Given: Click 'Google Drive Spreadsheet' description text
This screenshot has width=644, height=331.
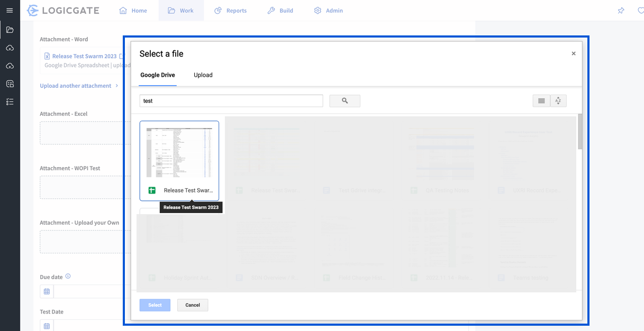Looking at the screenshot, I should pyautogui.click(x=77, y=66).
